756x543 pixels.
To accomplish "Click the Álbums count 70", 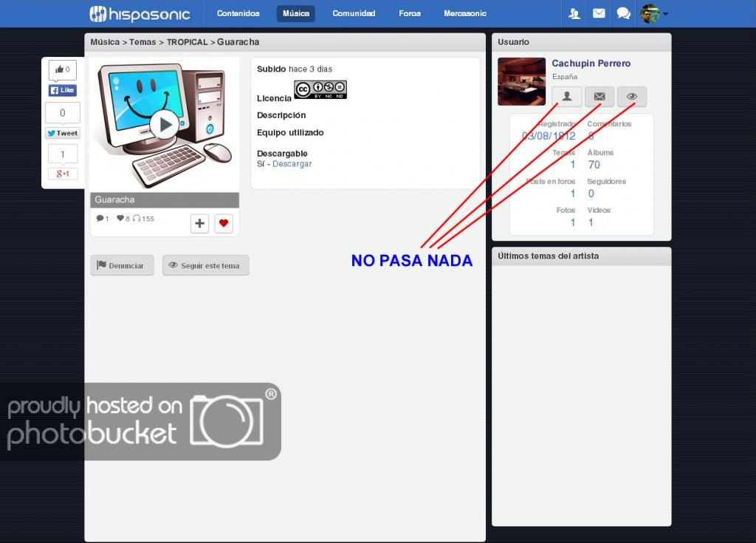I will pyautogui.click(x=594, y=165).
